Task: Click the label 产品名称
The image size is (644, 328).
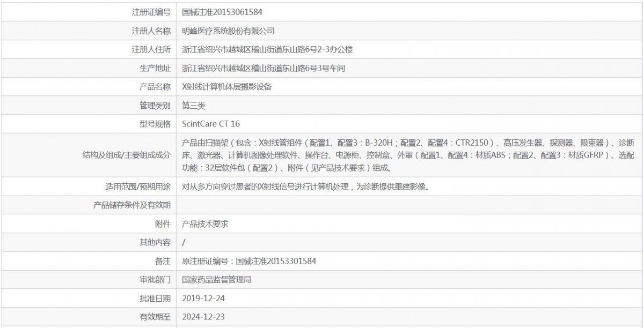Action: 155,86
